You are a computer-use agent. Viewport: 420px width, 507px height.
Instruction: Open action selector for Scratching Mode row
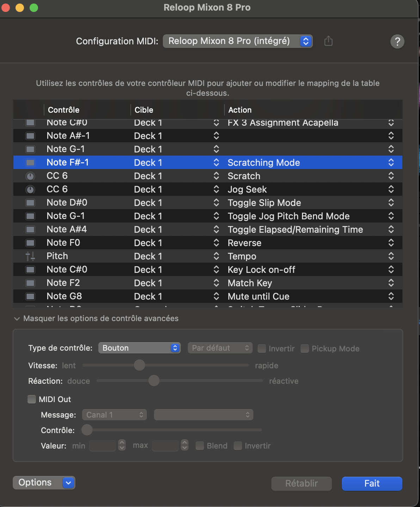pos(391,163)
